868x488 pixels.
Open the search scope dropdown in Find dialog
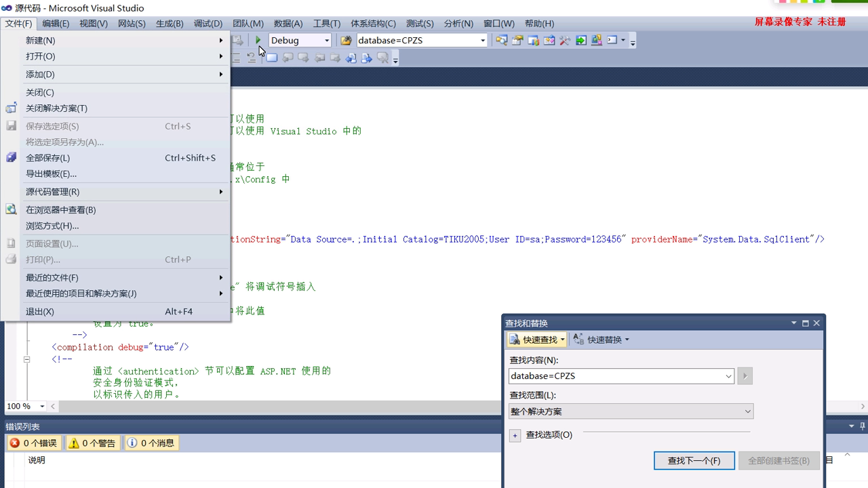click(x=748, y=411)
